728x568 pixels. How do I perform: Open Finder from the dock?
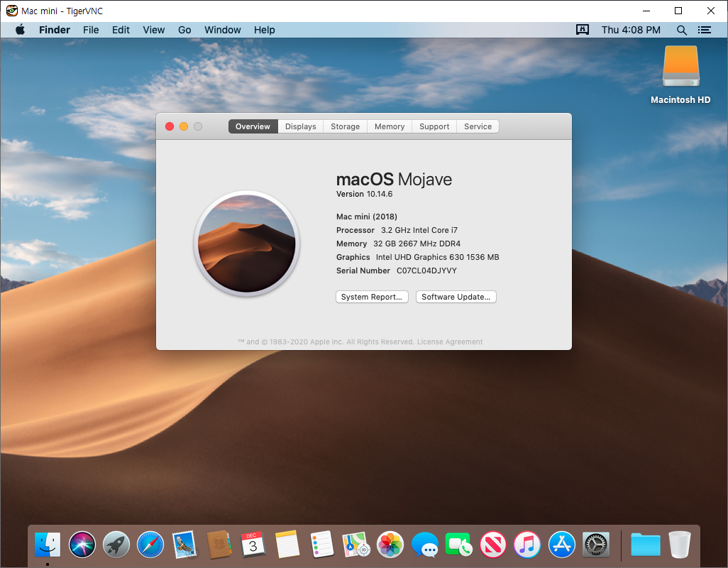[x=48, y=545]
